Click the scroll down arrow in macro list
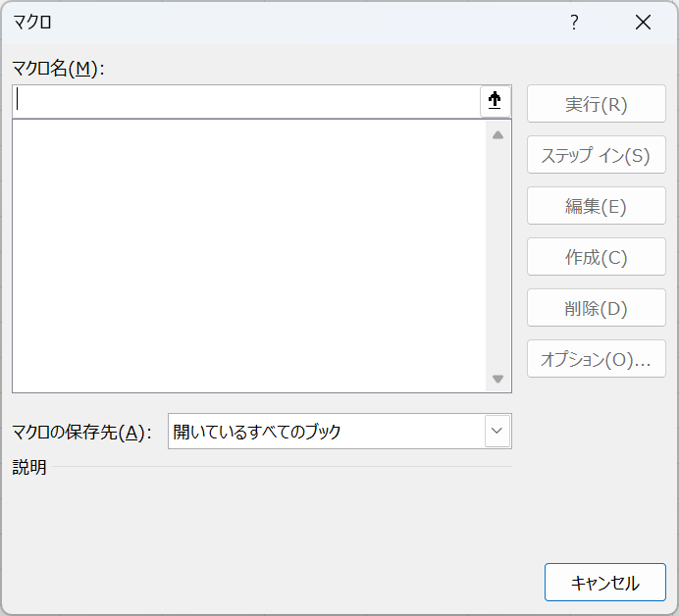Image resolution: width=679 pixels, height=616 pixels. point(497,379)
